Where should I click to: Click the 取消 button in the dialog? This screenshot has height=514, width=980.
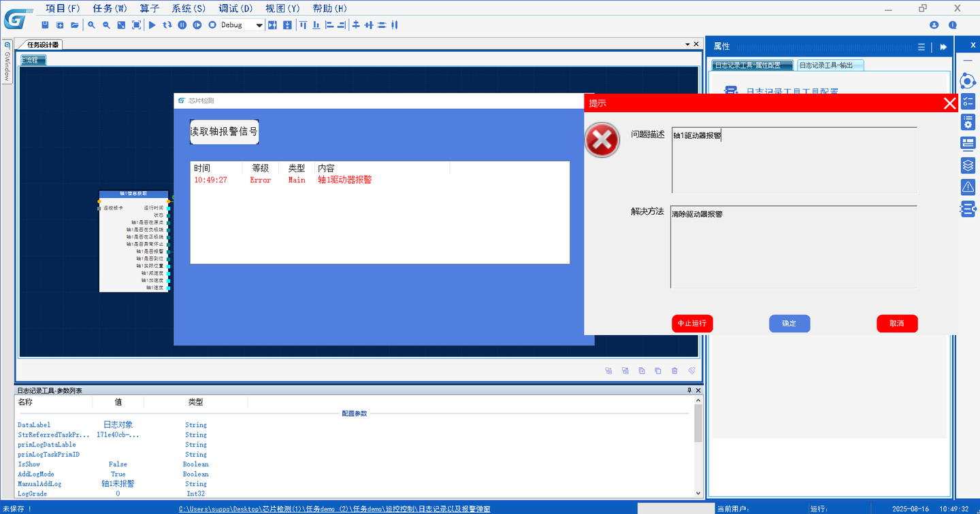click(897, 324)
